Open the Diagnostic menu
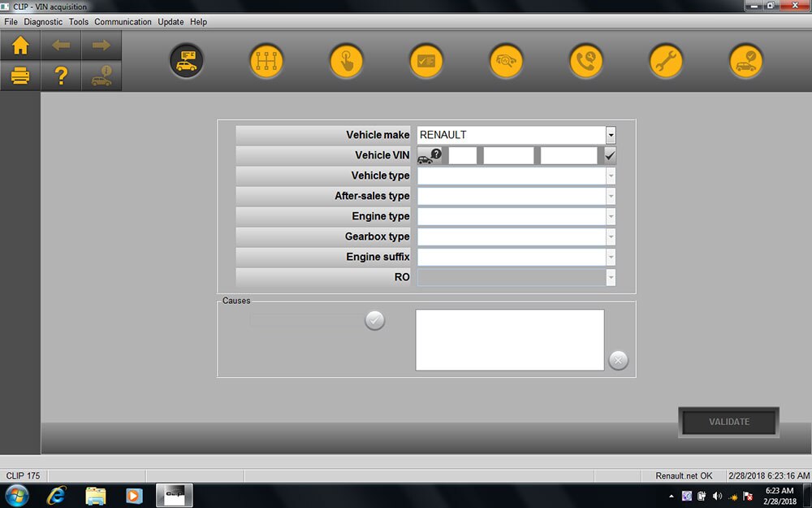 44,22
